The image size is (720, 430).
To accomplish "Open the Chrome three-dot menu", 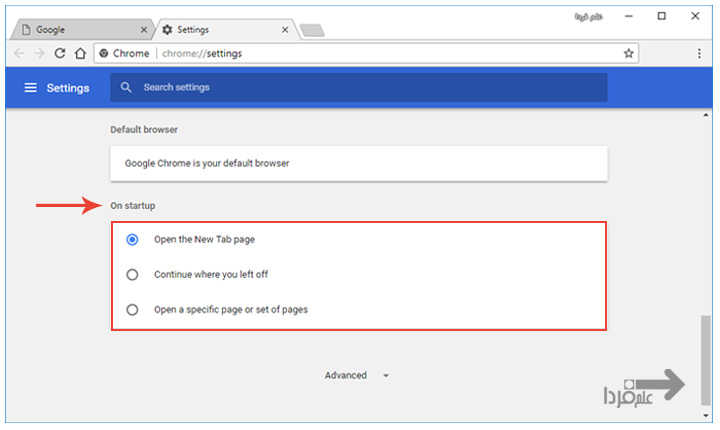I will [x=699, y=53].
